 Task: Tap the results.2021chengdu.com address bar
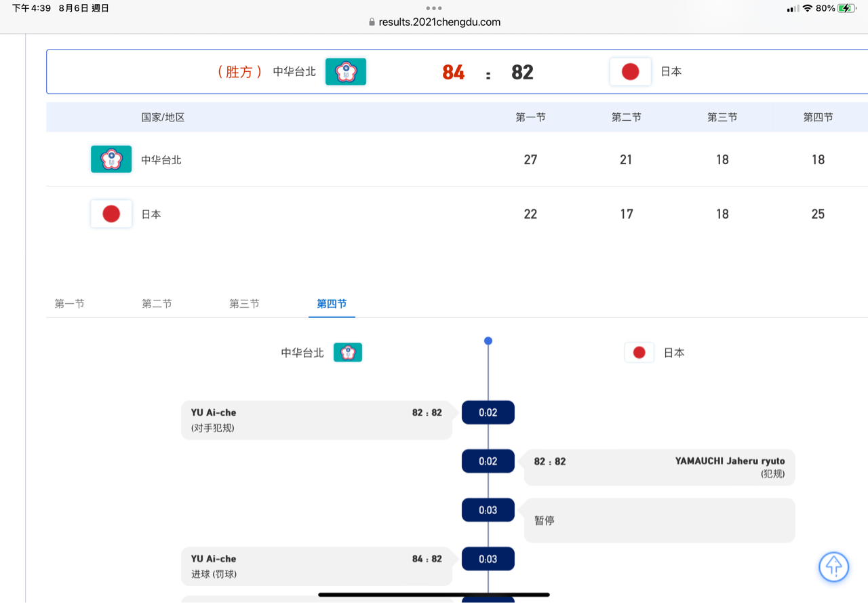439,22
